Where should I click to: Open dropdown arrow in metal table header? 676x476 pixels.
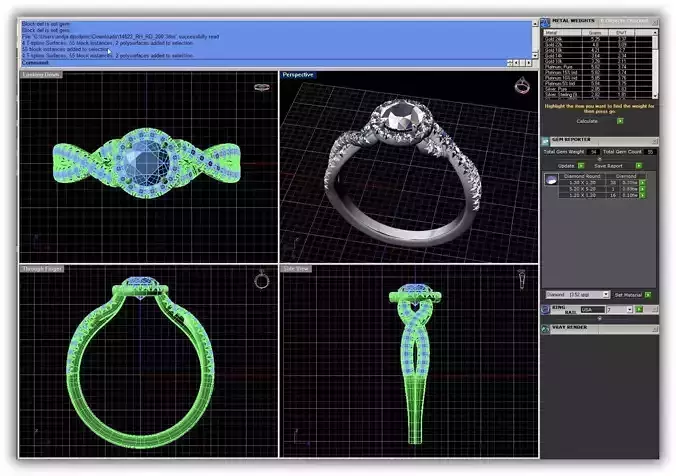coord(655,32)
